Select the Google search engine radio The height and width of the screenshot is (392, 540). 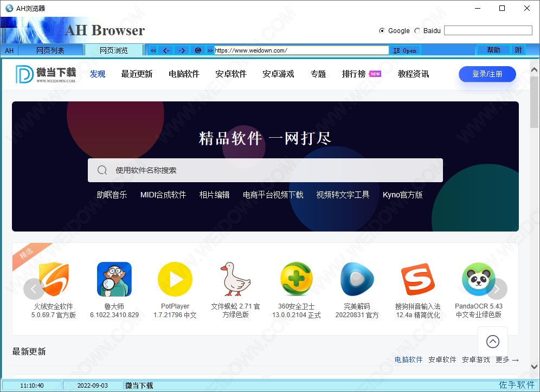pos(382,31)
